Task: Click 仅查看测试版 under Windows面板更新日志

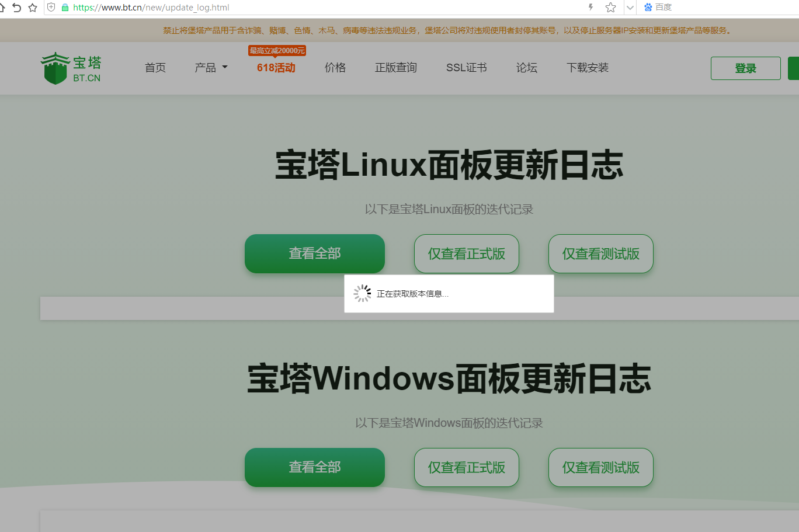Action: (601, 467)
